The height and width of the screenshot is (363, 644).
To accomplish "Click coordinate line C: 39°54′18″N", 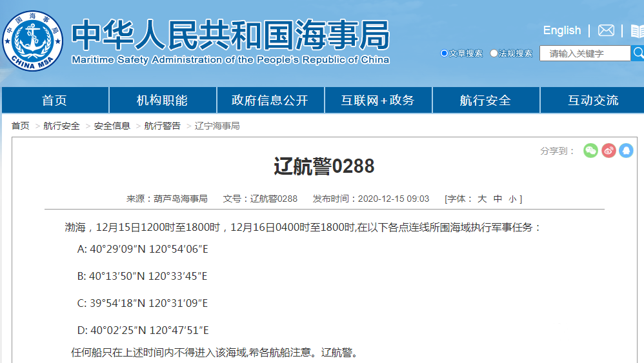I will pyautogui.click(x=143, y=303).
